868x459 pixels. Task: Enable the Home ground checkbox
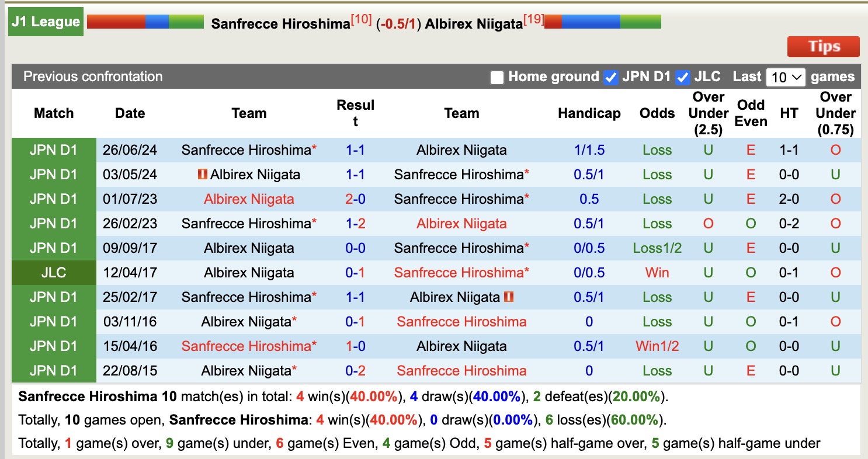[497, 76]
